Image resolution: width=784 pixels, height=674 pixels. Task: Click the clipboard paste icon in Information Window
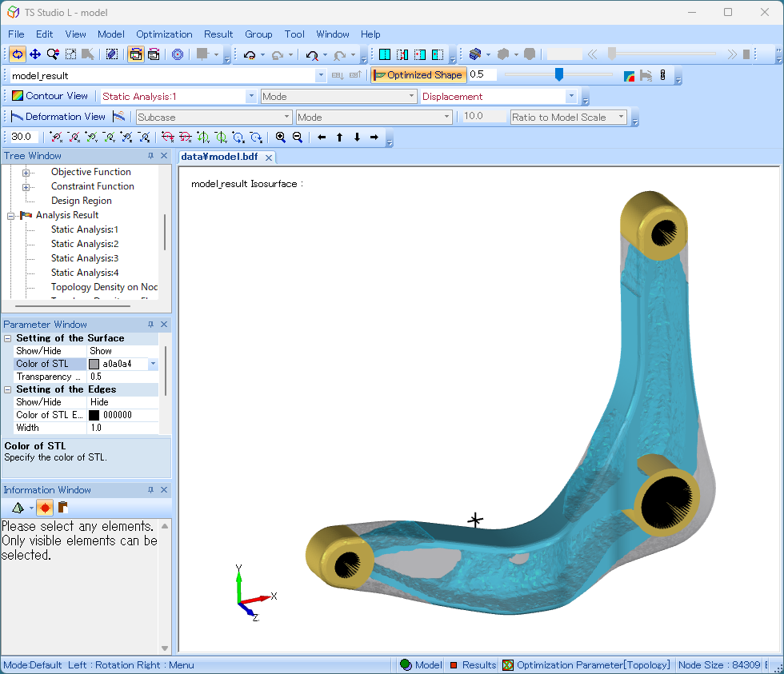coord(62,508)
